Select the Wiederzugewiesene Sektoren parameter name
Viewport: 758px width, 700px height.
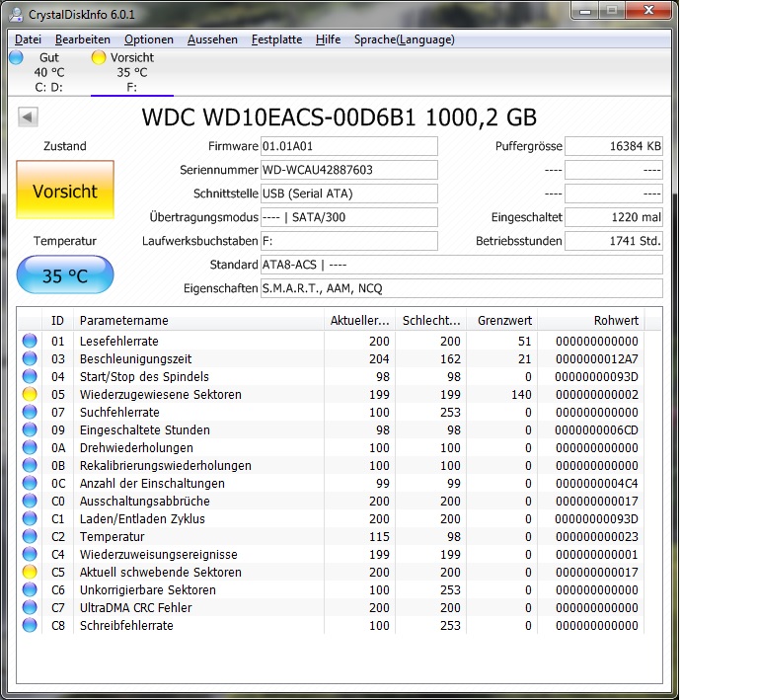point(161,395)
